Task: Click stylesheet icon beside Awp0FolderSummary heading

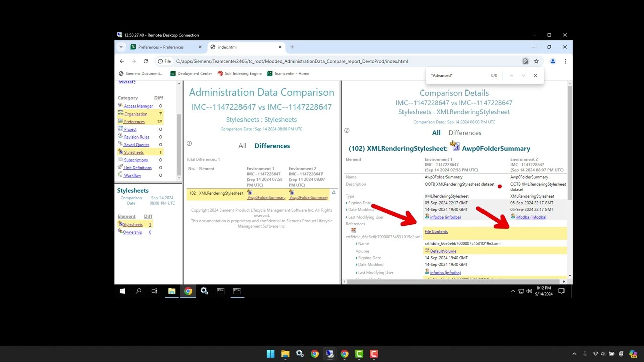Action: click(x=455, y=146)
